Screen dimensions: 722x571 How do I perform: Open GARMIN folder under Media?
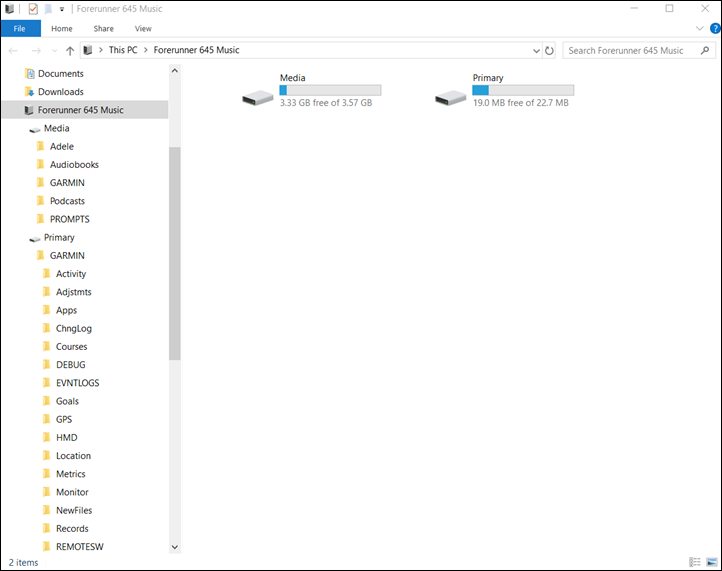pos(67,183)
